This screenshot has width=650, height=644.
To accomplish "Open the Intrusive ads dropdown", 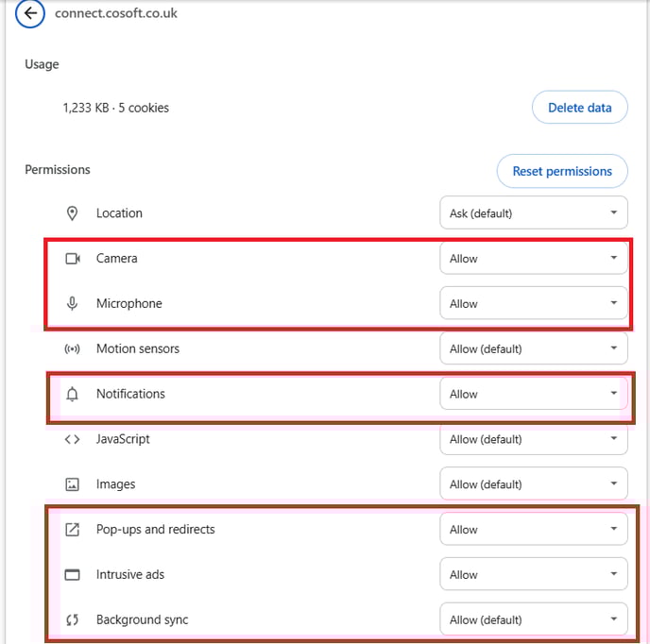I will point(534,574).
